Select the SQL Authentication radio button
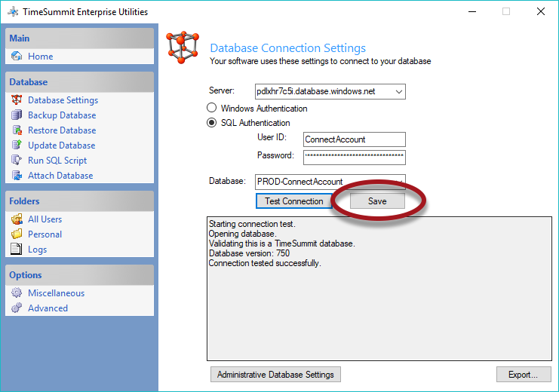 coord(211,122)
